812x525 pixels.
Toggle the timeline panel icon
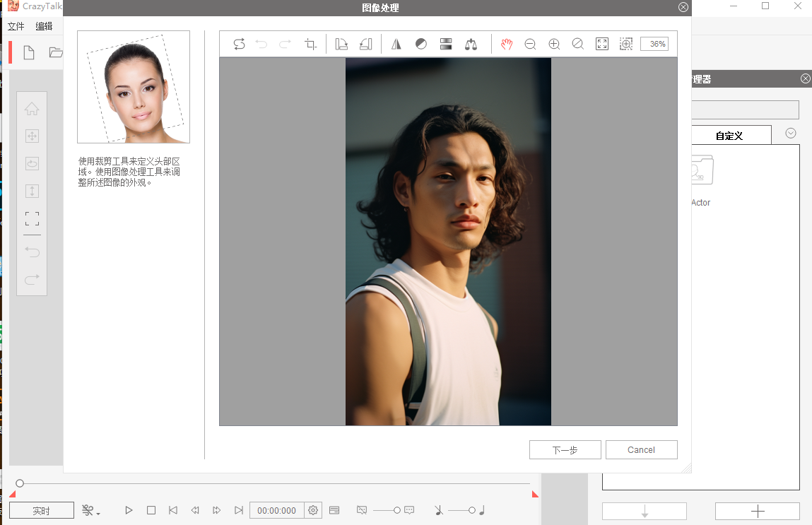pos(334,510)
